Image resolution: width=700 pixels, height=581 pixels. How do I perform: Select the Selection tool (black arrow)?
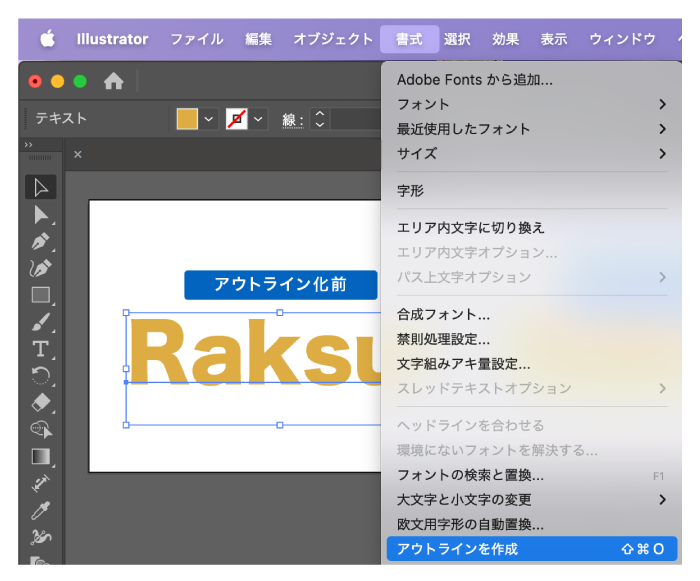tap(41, 187)
